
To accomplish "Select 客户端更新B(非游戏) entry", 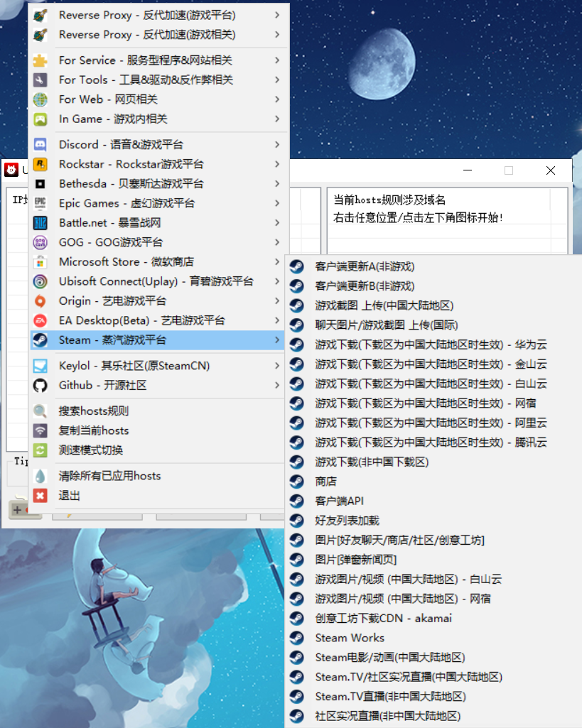I will (x=433, y=286).
